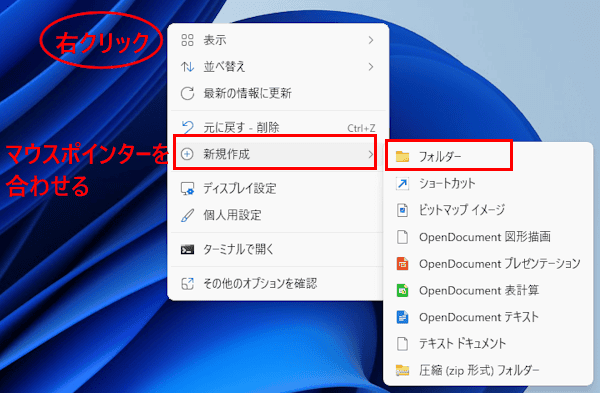Create a new ビットマップ イメージ
This screenshot has height=393, width=600.
(x=488, y=210)
